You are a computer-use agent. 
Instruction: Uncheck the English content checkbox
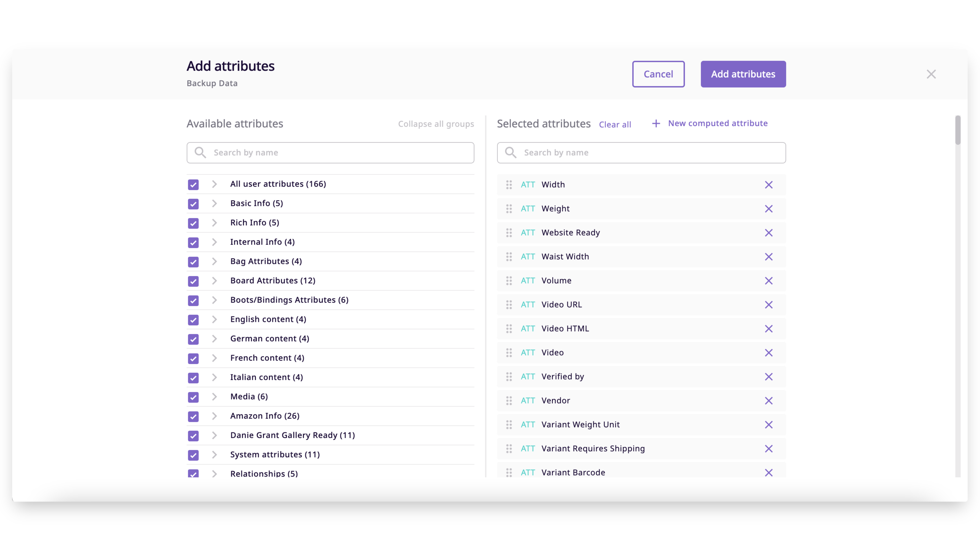(193, 320)
